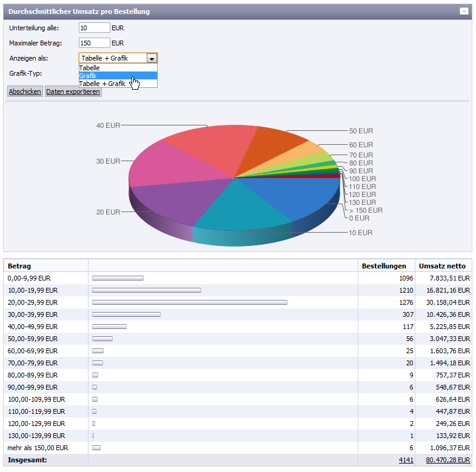Click revenue value 7.833,51 EUR
This screenshot has width=476, height=472.
tap(449, 278)
